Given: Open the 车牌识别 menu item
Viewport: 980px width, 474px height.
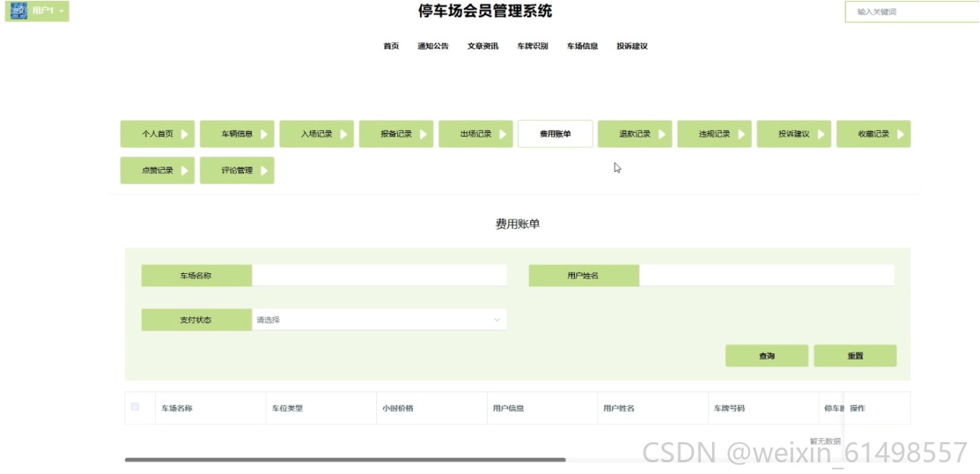Looking at the screenshot, I should pos(533,46).
